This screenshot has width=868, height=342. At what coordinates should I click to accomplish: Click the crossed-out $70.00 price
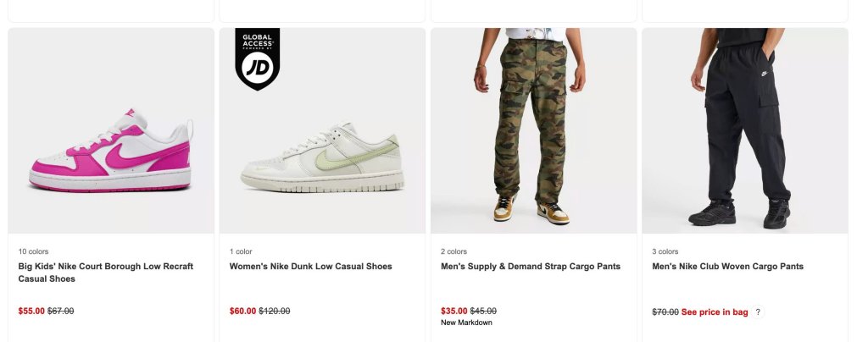pyautogui.click(x=665, y=312)
